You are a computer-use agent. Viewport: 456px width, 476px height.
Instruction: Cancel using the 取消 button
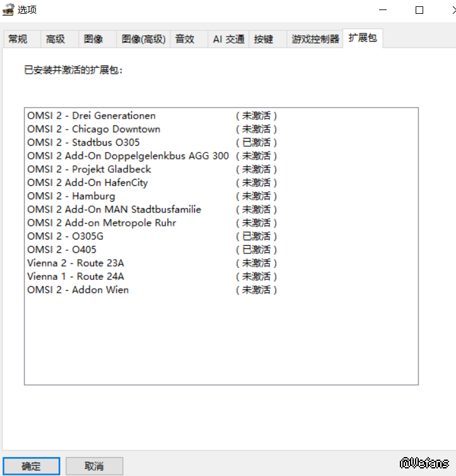pyautogui.click(x=94, y=466)
